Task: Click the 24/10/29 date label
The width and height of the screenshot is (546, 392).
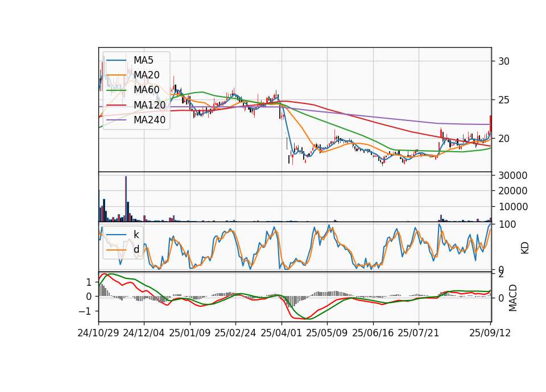Action: (98, 333)
